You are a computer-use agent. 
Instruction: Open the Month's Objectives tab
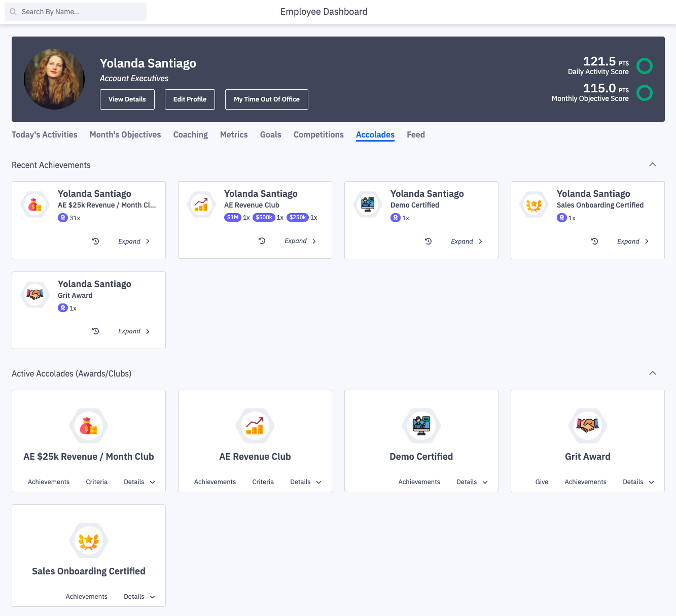pyautogui.click(x=125, y=134)
